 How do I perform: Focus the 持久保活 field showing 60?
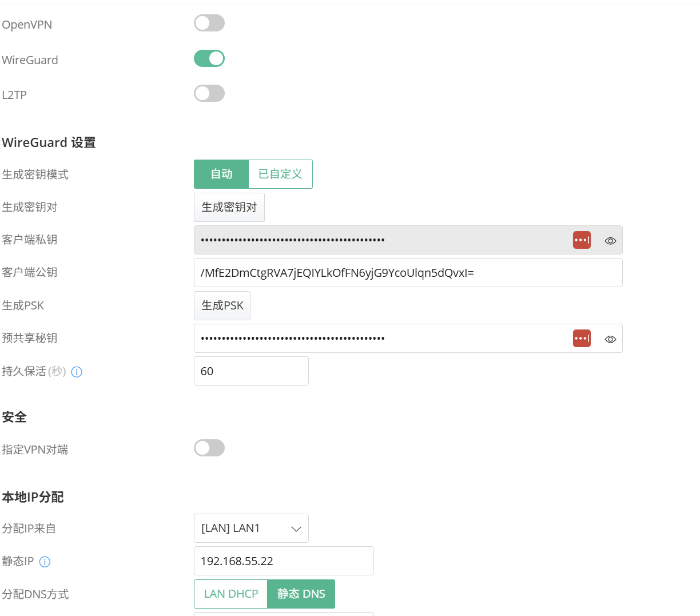pos(251,371)
